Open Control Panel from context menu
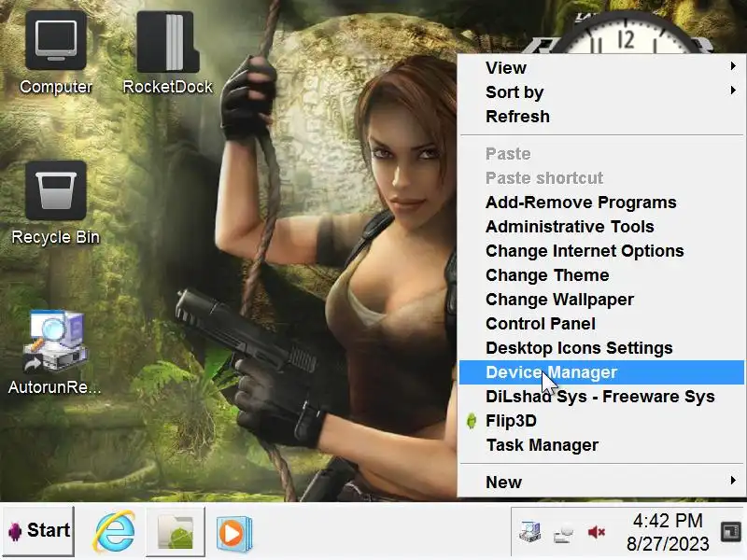The width and height of the screenshot is (747, 560). tap(601, 324)
